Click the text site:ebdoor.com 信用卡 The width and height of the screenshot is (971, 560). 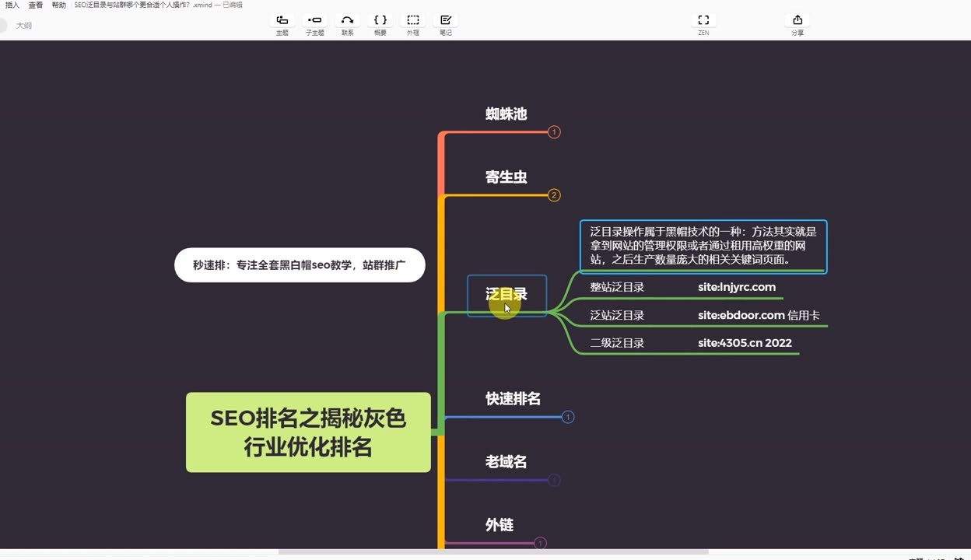tap(759, 315)
